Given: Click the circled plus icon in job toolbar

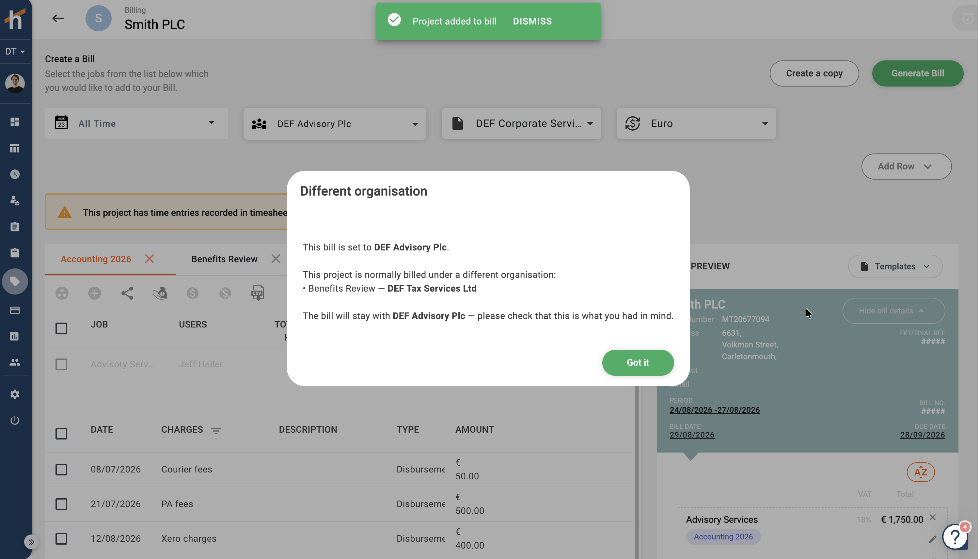Looking at the screenshot, I should 94,293.
